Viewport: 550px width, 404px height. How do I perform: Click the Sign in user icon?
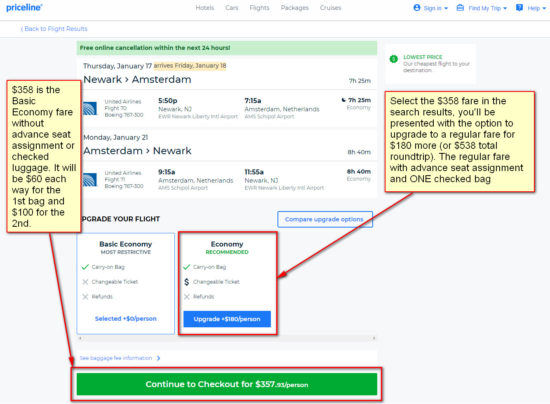417,8
